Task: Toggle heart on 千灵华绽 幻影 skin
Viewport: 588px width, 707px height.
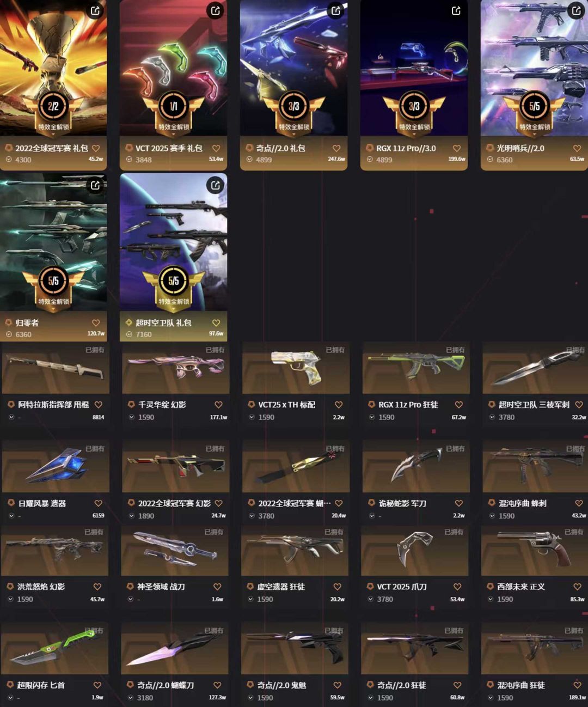Action: click(x=218, y=405)
